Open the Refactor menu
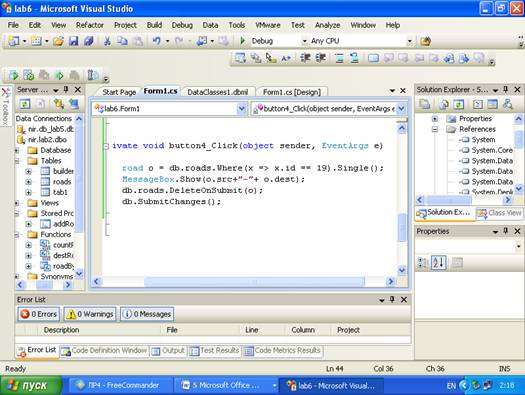Viewport: 525px width, 395px height. tap(90, 25)
